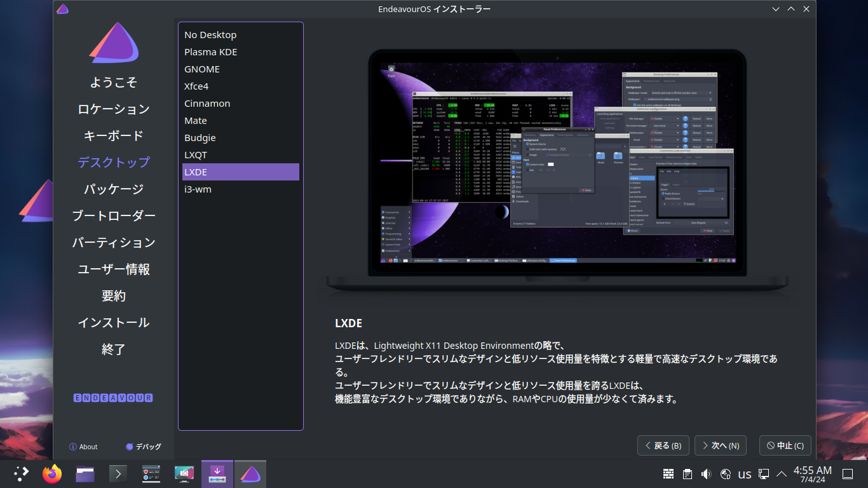
Task: Open the screenshot tool taskbar icon
Action: pos(184,473)
